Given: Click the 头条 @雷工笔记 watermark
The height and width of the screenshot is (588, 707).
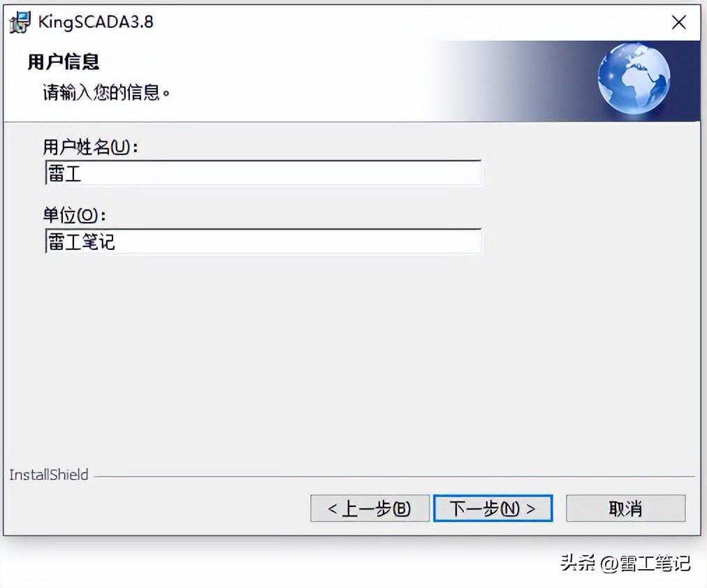Looking at the screenshot, I should click(625, 563).
